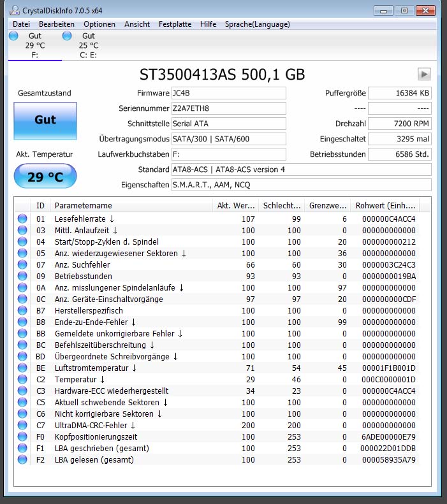Click the status circle for 0C Geräte-Einschaltvorgänge

click(22, 299)
